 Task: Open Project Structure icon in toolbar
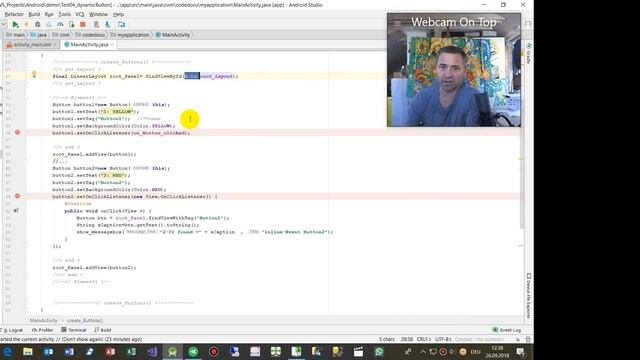[x=122, y=25]
